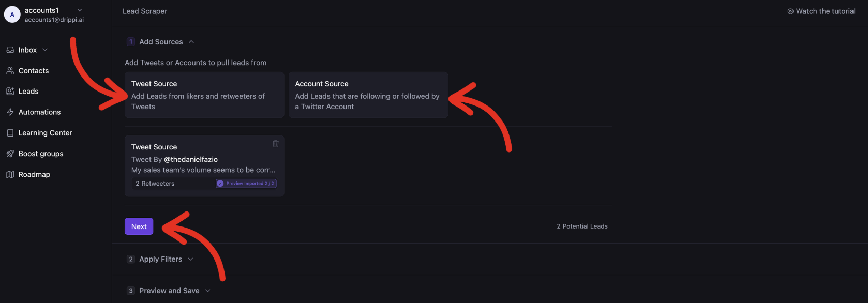This screenshot has width=868, height=303.
Task: Expand the Apply Filters section
Action: (190, 259)
